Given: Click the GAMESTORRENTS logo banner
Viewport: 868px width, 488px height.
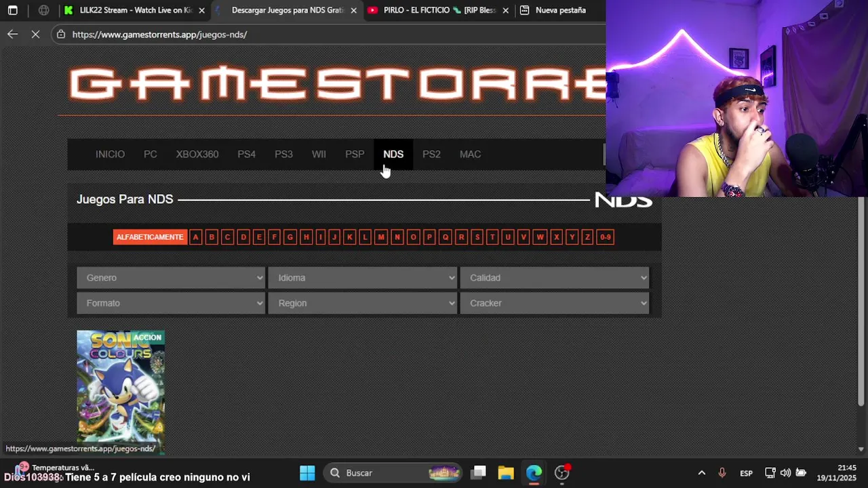Looking at the screenshot, I should pyautogui.click(x=337, y=85).
